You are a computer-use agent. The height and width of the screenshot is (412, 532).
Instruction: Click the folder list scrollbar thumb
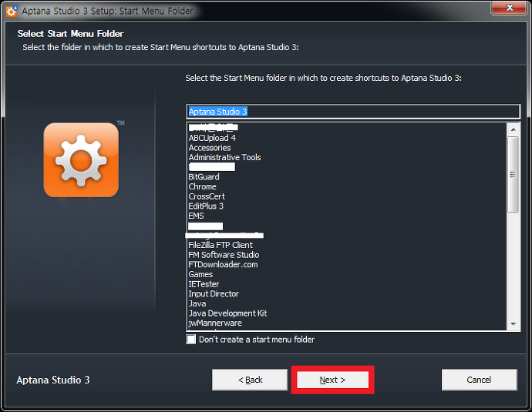[x=513, y=175]
